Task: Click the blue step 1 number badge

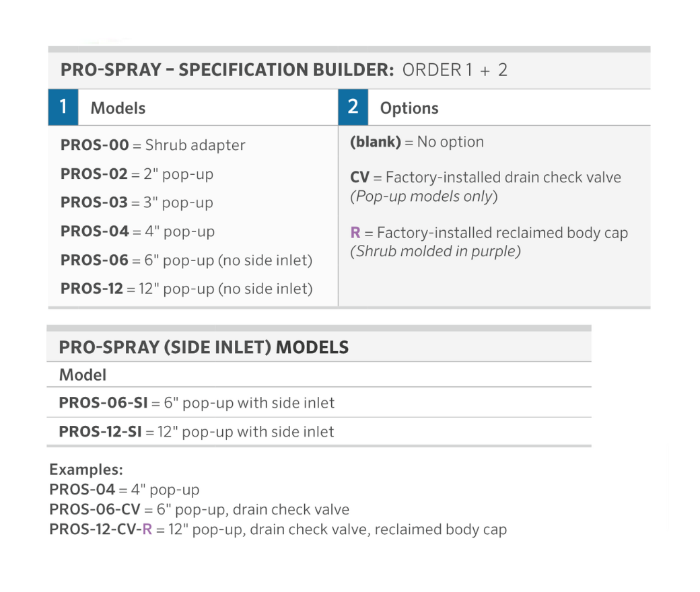Action: [63, 108]
